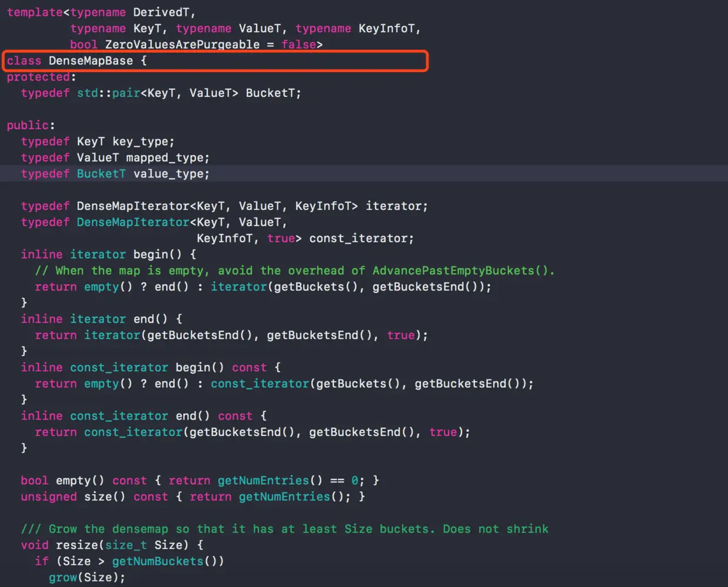Screen dimensions: 728x587
Task: Click the 'Grow the densemap' doc comment
Action: click(285, 529)
